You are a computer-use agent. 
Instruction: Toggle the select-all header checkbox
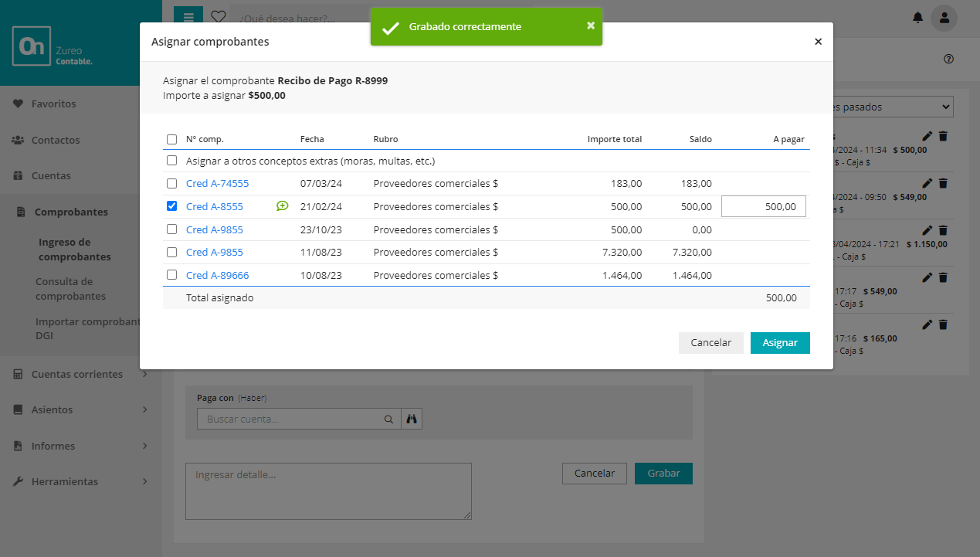point(171,140)
